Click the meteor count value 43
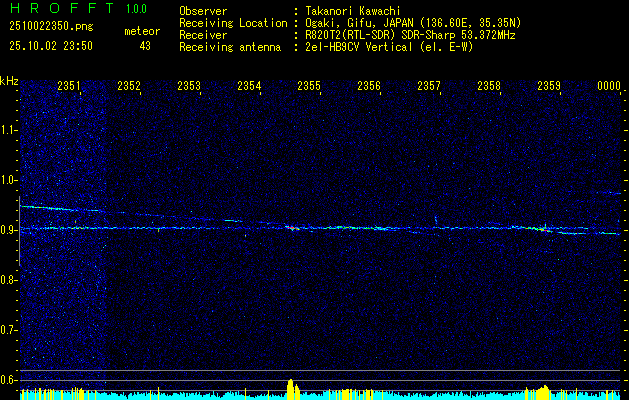This screenshot has height=400, width=629. click(145, 46)
